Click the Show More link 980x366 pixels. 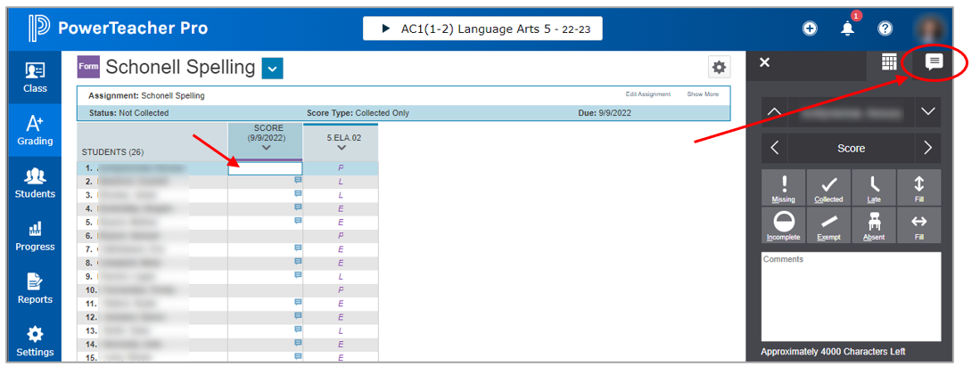(704, 94)
